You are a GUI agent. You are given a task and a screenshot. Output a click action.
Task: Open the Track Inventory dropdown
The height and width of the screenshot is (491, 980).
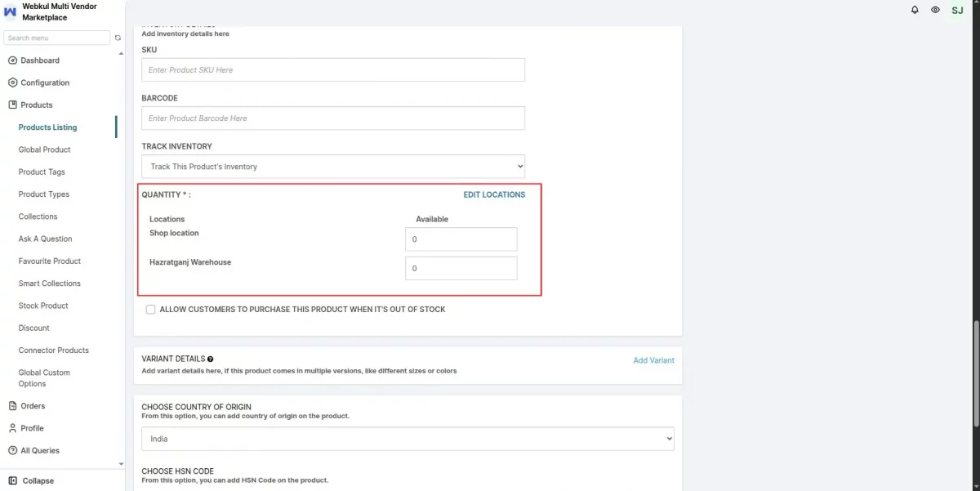click(x=333, y=167)
